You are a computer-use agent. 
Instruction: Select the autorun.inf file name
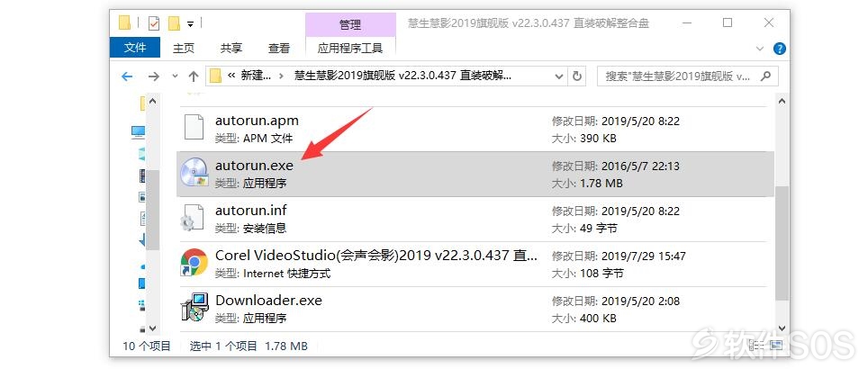click(x=251, y=211)
